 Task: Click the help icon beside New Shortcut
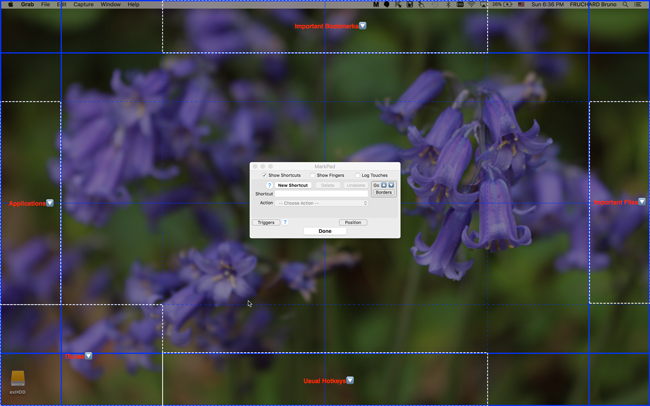click(x=269, y=185)
